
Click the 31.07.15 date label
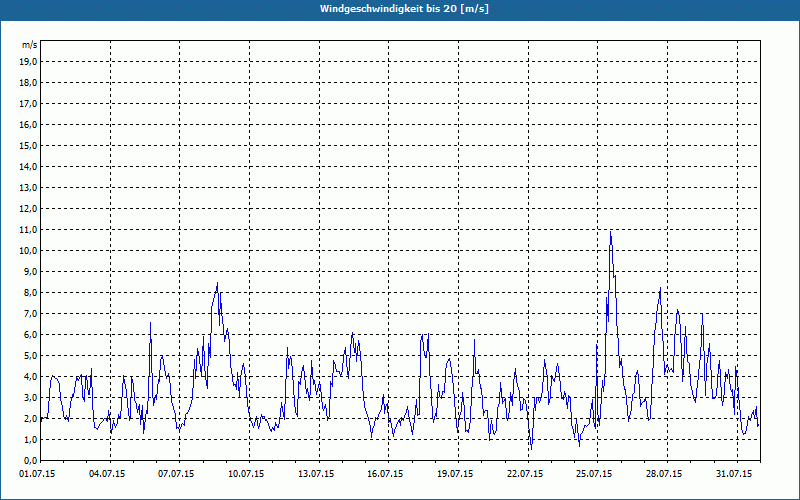pos(734,474)
